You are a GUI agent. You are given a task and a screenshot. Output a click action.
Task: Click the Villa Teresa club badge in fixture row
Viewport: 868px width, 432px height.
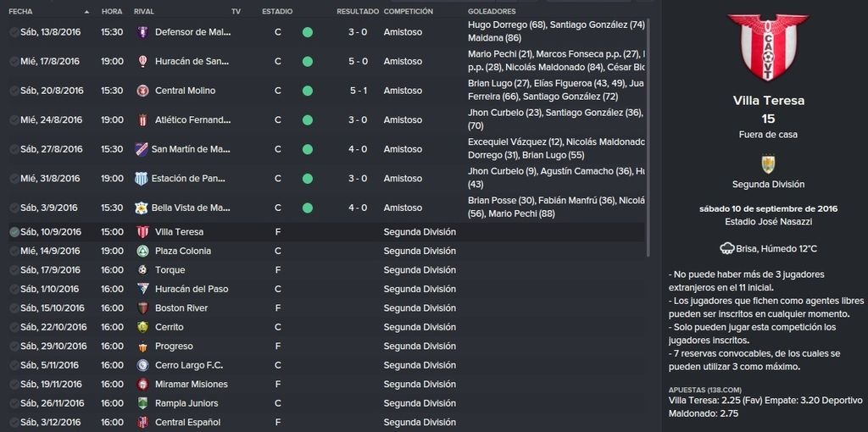click(142, 232)
